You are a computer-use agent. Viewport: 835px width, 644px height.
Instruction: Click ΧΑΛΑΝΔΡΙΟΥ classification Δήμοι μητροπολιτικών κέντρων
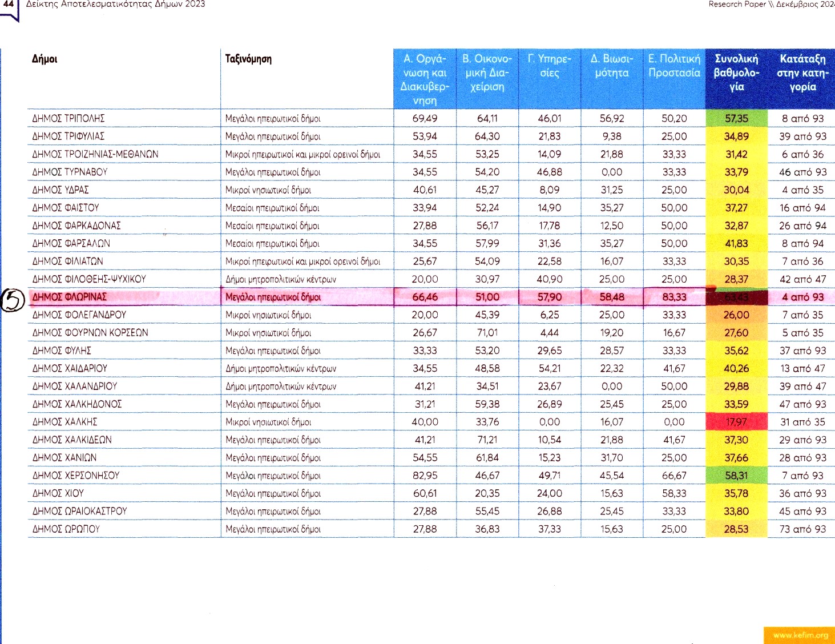[281, 386]
